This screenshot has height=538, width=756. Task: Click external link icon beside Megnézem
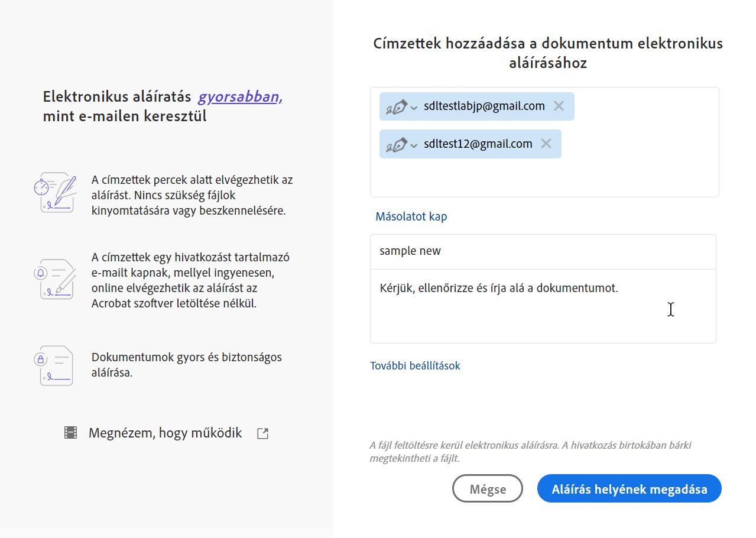click(x=262, y=433)
